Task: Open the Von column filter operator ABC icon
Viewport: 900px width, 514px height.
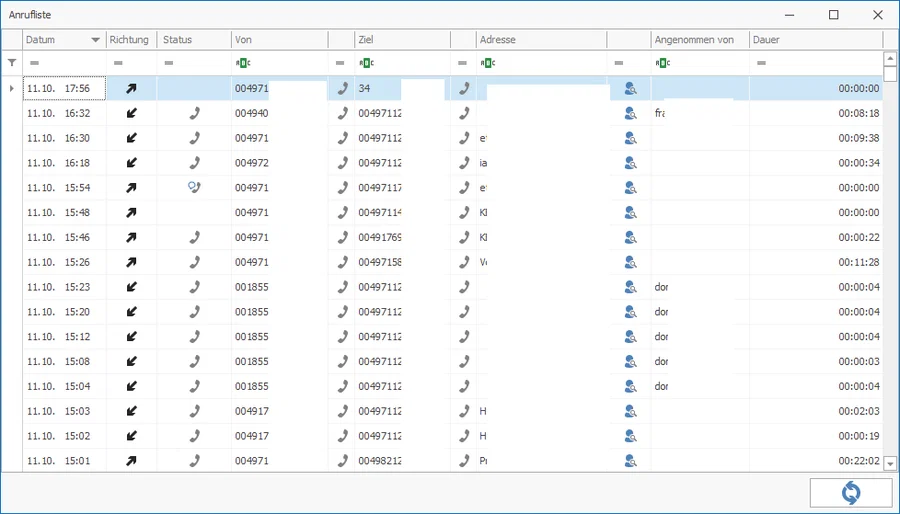Action: pos(243,63)
